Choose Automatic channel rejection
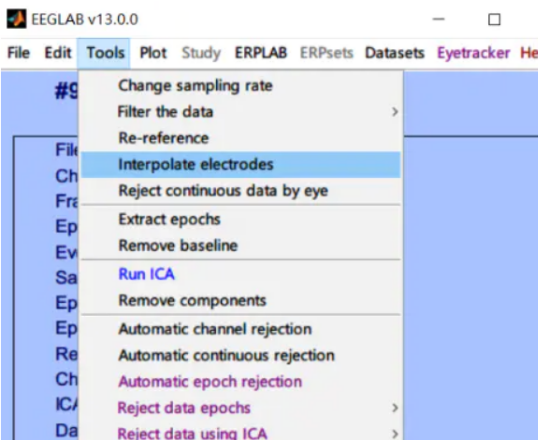The image size is (538, 440). tap(241, 329)
